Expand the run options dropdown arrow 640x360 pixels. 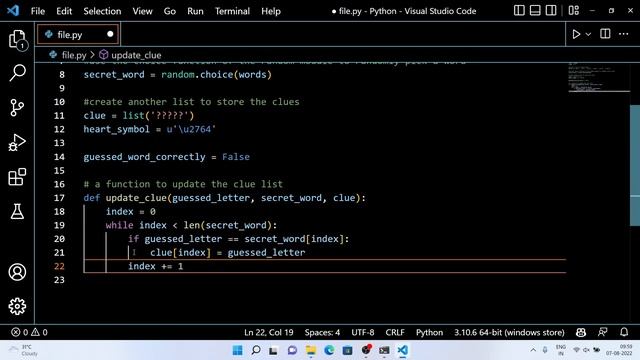[x=588, y=34]
